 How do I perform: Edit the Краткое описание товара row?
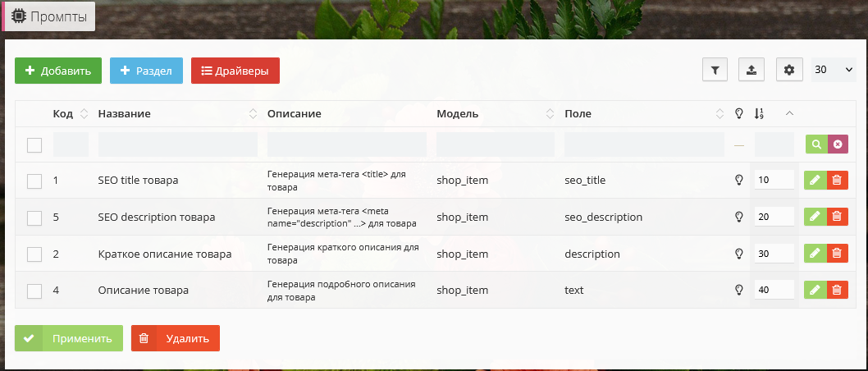(815, 253)
